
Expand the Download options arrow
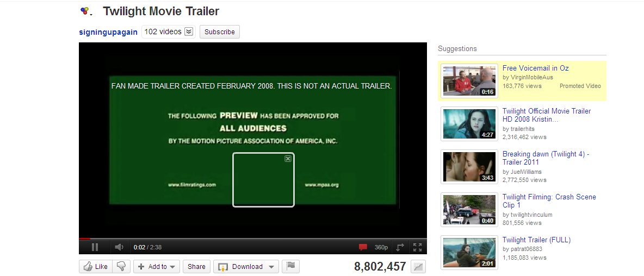point(271,267)
